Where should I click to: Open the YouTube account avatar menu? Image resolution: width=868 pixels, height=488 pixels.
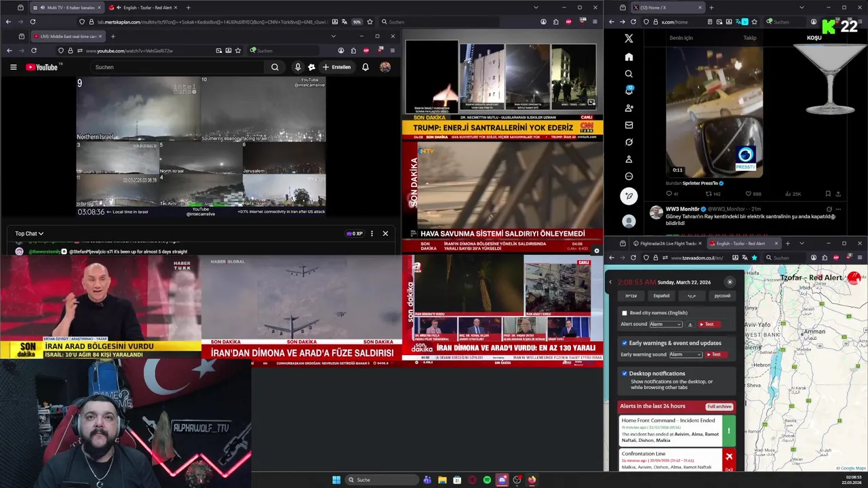pyautogui.click(x=385, y=67)
